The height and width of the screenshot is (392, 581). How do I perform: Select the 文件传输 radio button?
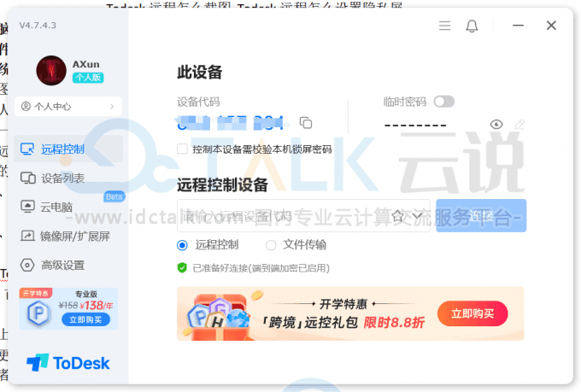pos(271,245)
